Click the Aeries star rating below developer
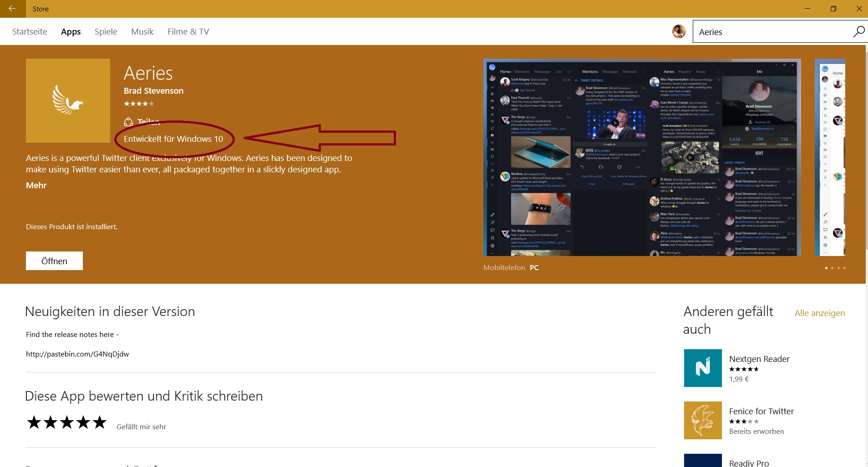868x467 pixels. point(139,104)
